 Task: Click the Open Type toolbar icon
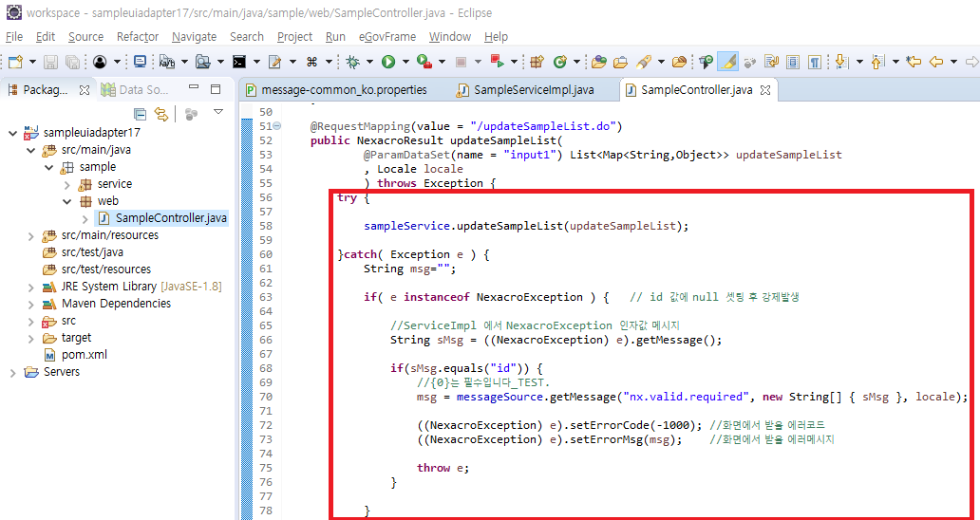coord(599,62)
